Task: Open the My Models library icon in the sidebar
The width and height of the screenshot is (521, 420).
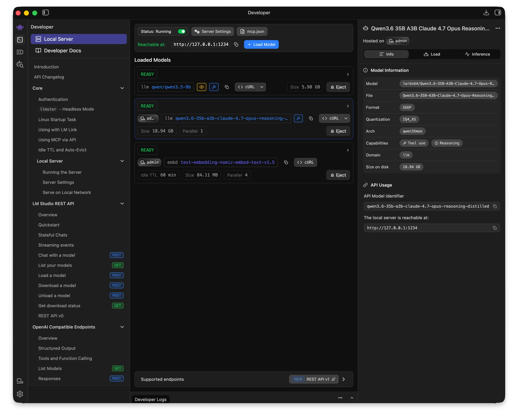Action: [20, 52]
